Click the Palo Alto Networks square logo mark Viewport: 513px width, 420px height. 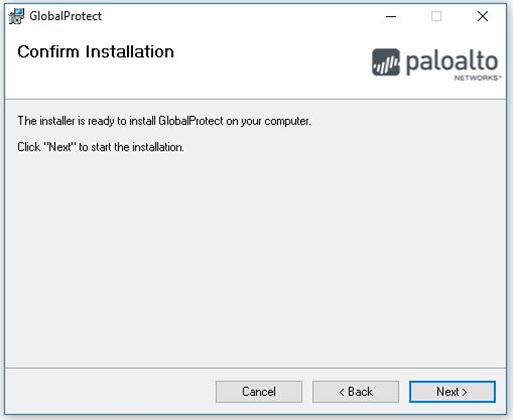(386, 62)
